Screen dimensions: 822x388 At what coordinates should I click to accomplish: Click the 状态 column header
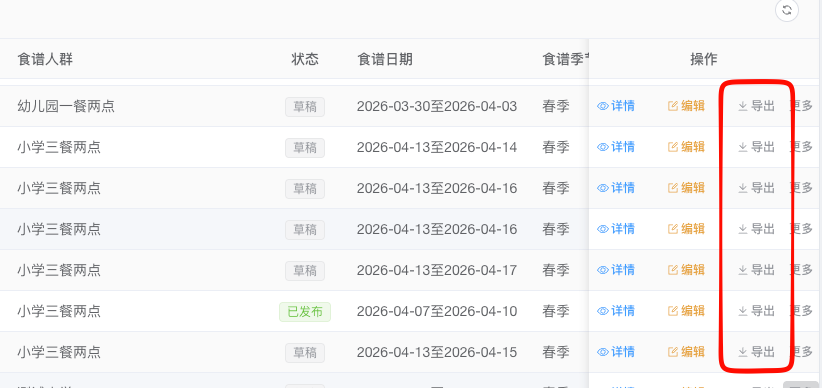click(305, 59)
